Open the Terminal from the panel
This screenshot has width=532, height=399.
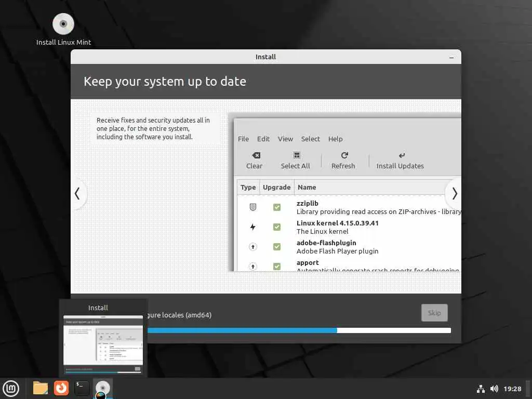click(x=82, y=388)
